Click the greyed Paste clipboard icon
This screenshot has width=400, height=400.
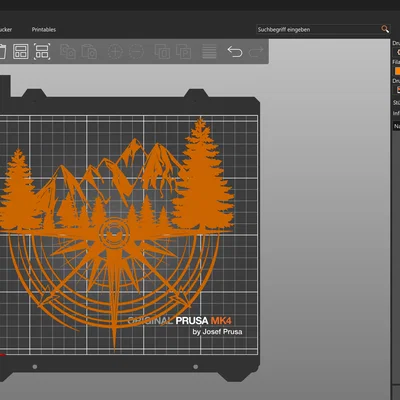pos(89,52)
